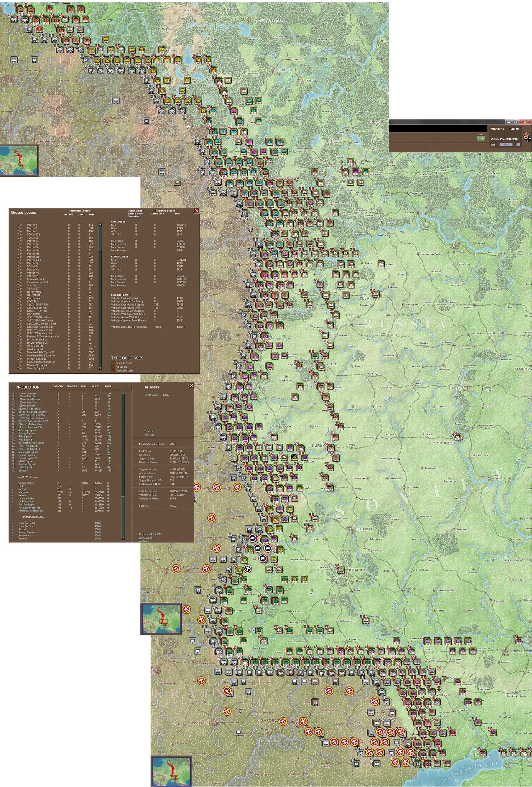The image size is (532, 787).
Task: Select the Flammpanzer II losses row
Action: [x=56, y=279]
